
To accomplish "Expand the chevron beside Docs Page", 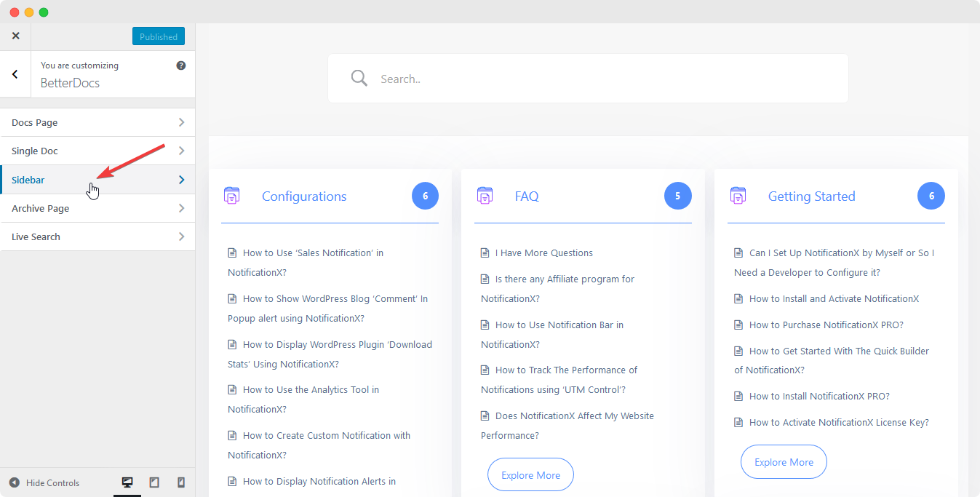I will point(181,122).
